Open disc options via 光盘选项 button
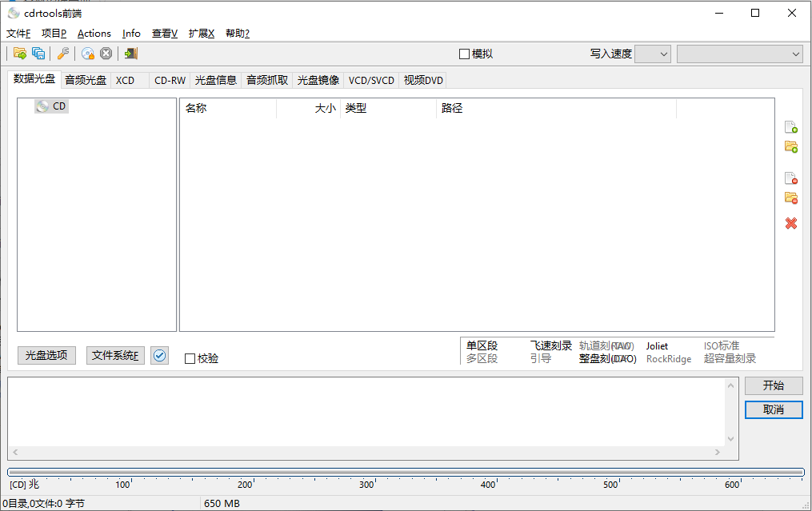Image resolution: width=812 pixels, height=511 pixels. [46, 355]
